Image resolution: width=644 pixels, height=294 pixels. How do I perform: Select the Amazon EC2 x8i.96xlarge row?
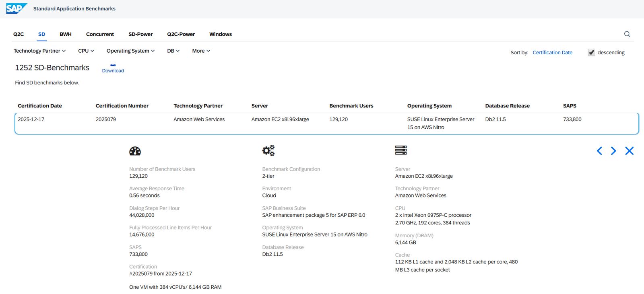[x=280, y=119]
